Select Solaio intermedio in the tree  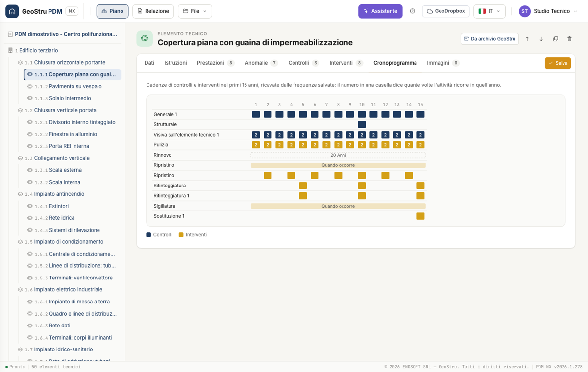point(70,98)
